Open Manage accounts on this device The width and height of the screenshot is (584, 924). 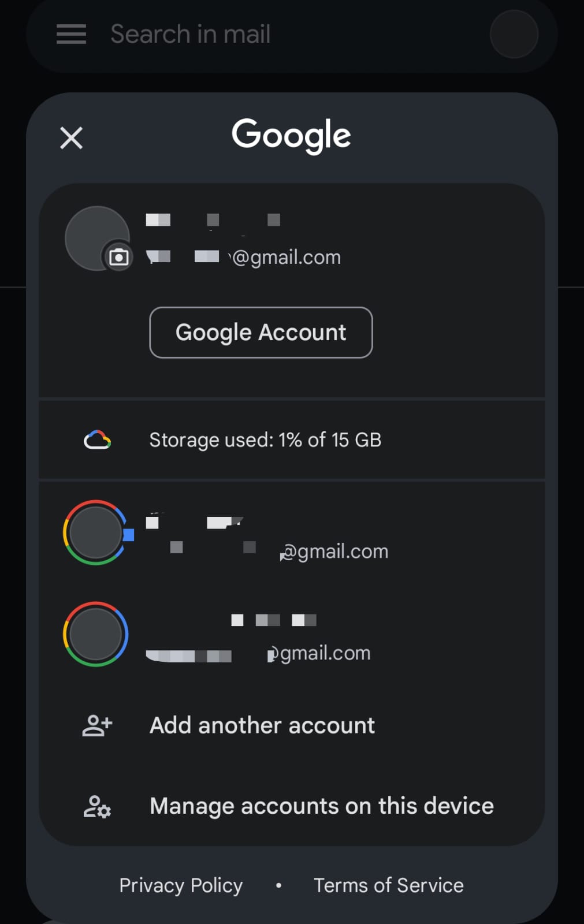pyautogui.click(x=322, y=806)
